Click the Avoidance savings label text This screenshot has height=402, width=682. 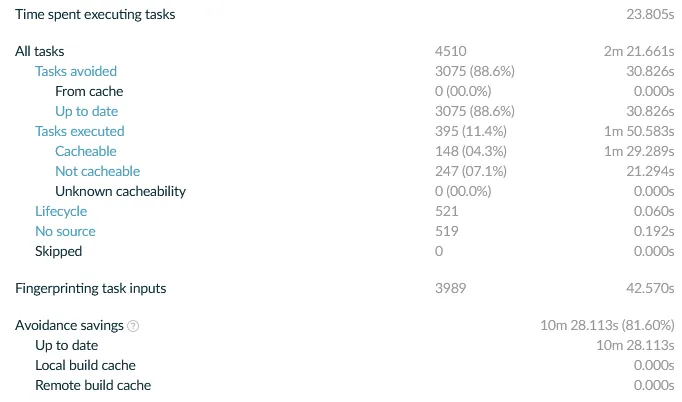pyautogui.click(x=69, y=326)
